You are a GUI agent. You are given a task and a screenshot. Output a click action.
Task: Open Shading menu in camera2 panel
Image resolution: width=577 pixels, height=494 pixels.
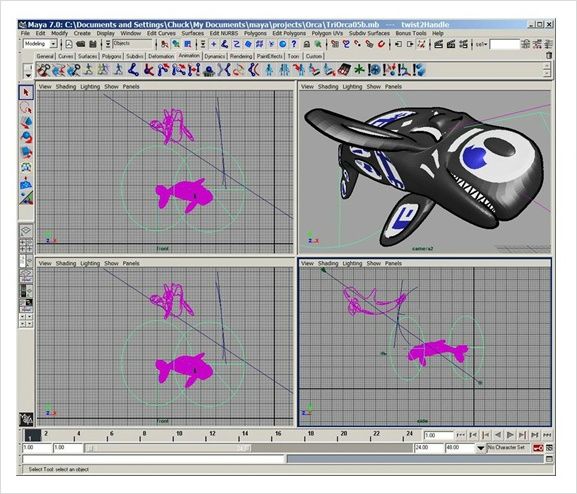click(328, 87)
